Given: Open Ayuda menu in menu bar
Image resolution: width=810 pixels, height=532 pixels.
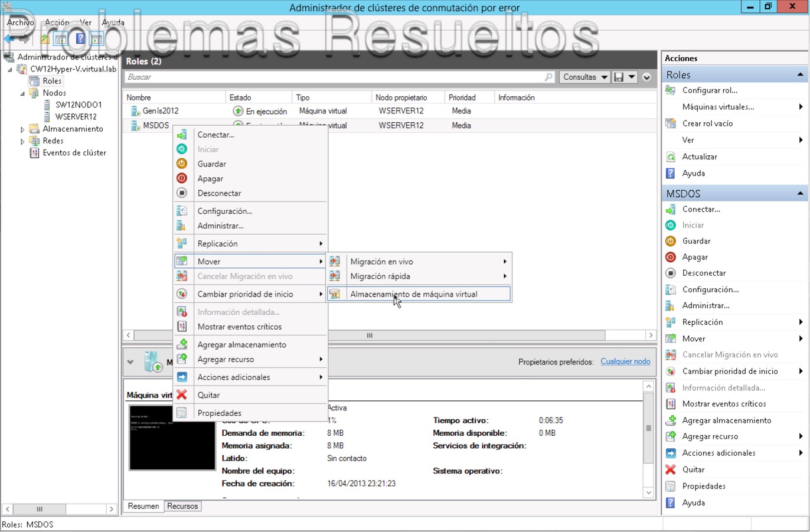Looking at the screenshot, I should pyautogui.click(x=113, y=22).
